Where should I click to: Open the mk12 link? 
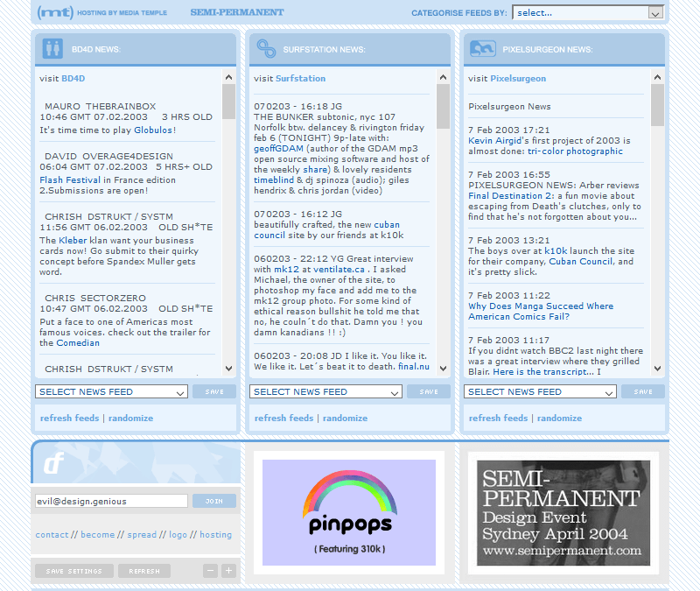[x=286, y=270]
